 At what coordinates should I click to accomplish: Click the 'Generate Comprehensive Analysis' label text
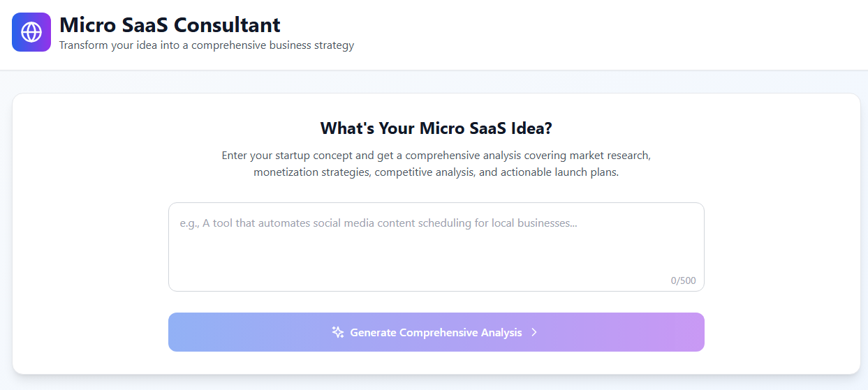tap(436, 333)
